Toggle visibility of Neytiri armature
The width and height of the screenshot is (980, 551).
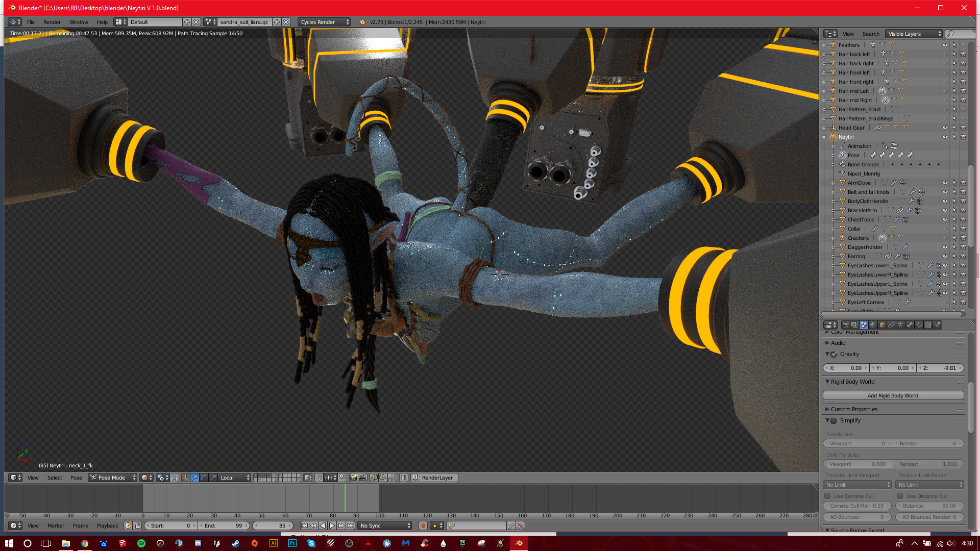[945, 137]
